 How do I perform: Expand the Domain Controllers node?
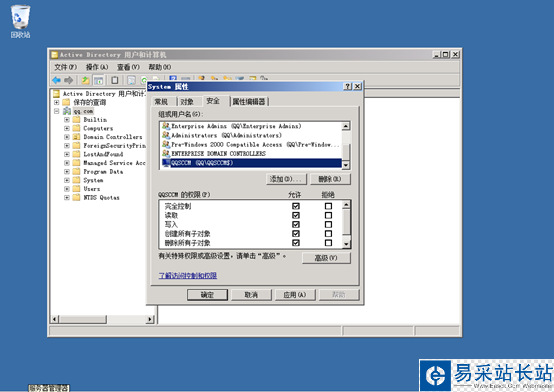67,137
